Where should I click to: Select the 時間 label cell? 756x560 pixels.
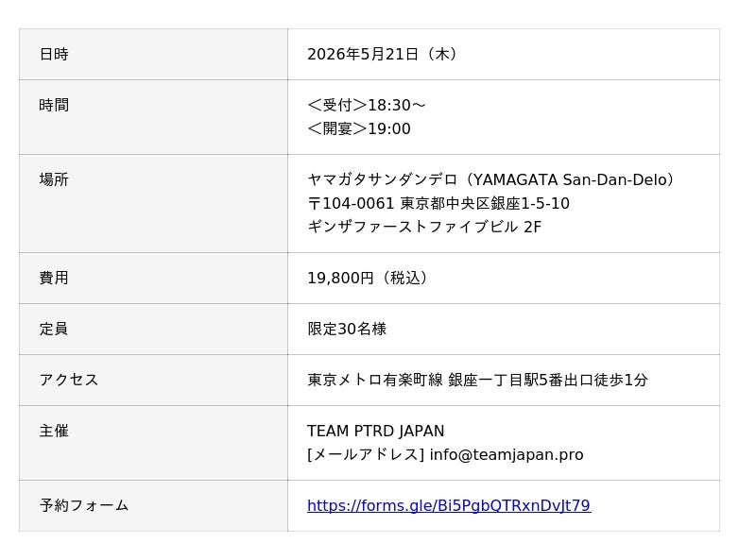point(153,117)
